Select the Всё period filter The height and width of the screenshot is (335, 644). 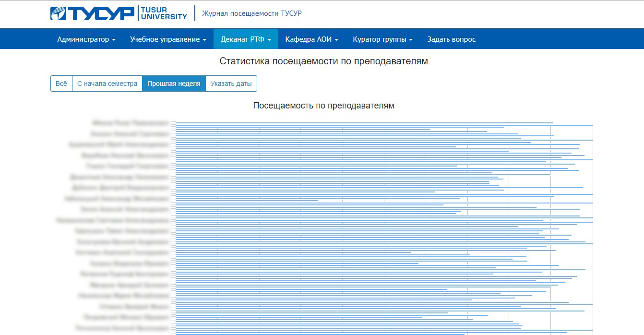pyautogui.click(x=61, y=84)
